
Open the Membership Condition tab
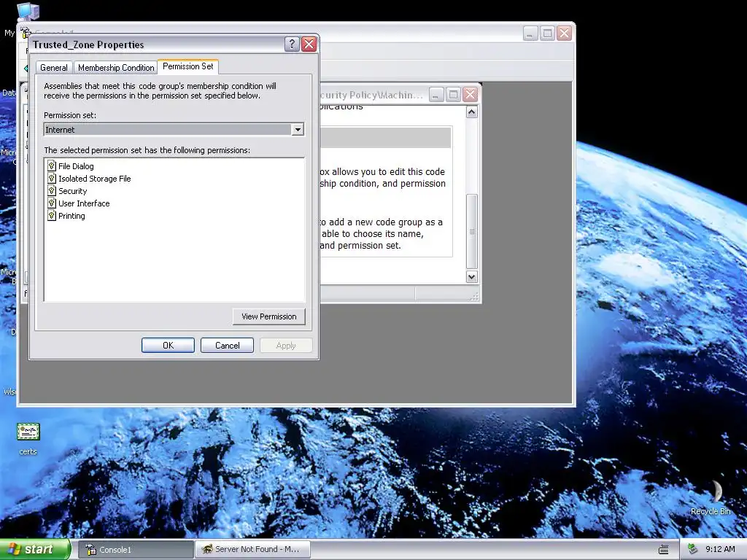(116, 68)
